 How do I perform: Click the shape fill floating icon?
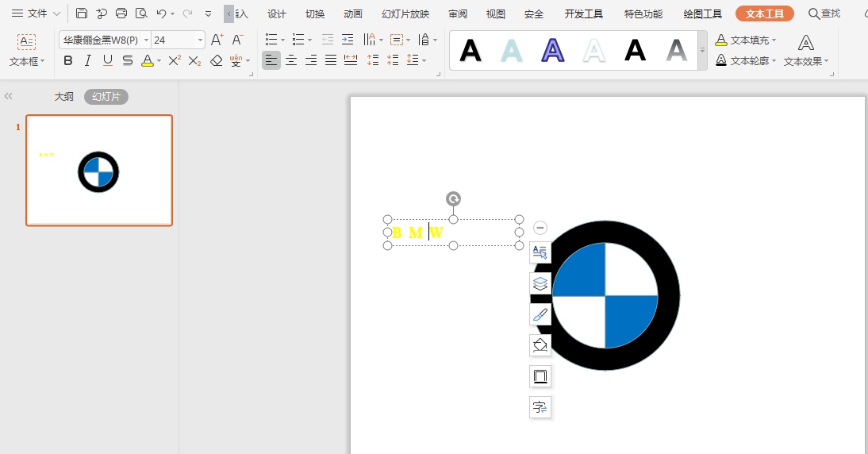pos(540,345)
